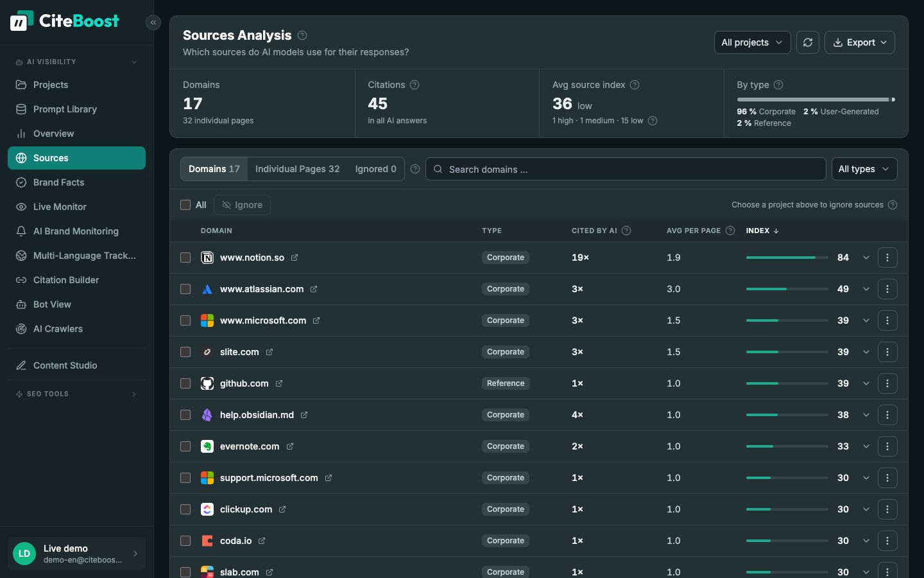
Task: Open the All projects dropdown
Action: (752, 42)
